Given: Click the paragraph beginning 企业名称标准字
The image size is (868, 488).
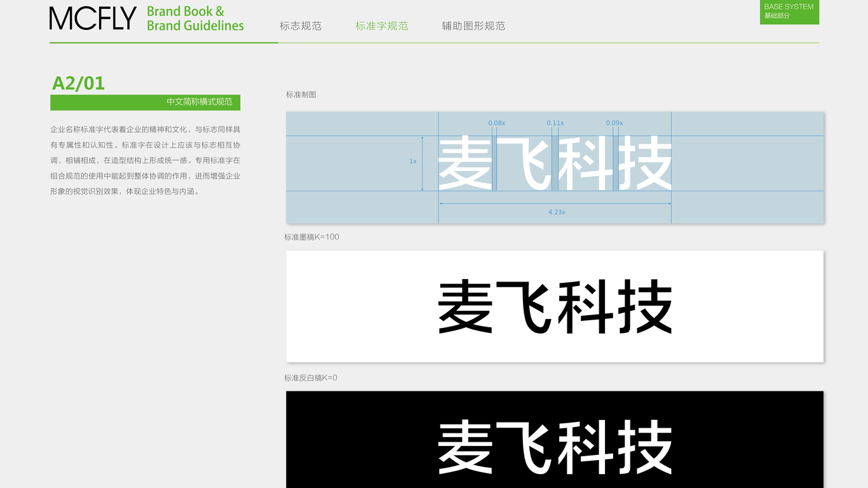Looking at the screenshot, I should 145,160.
